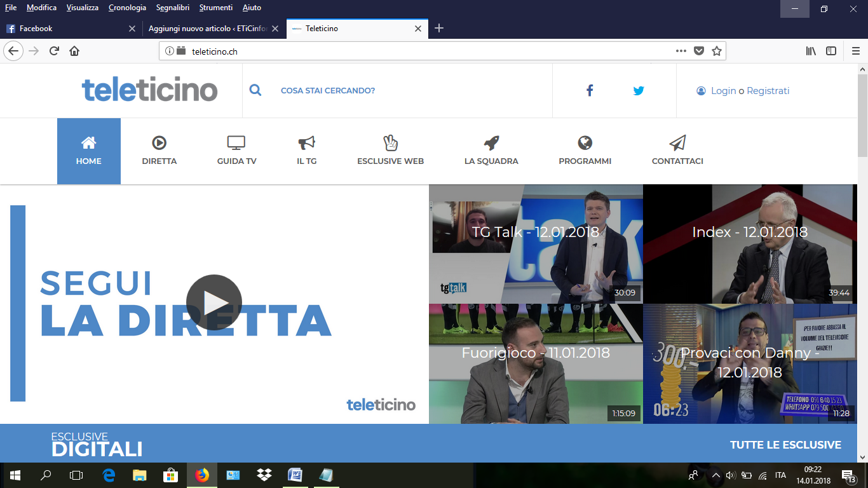Open the Cronologia menu

click(x=127, y=8)
